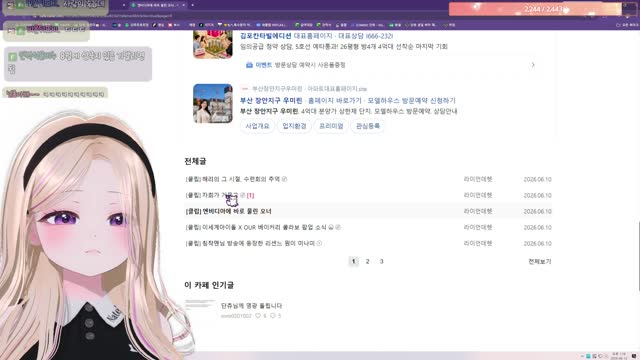The height and width of the screenshot is (360, 640).
Task: Click the heart like icon under popular post
Action: [x=258, y=316]
